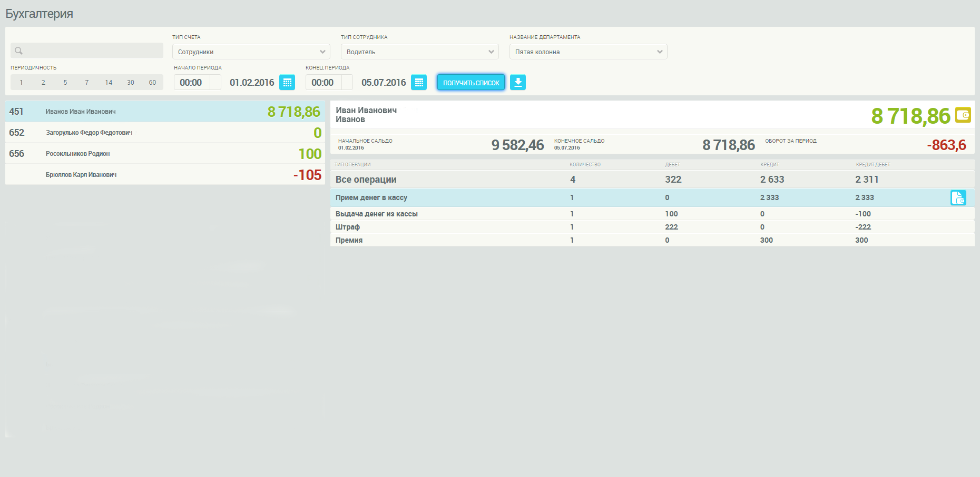
Task: Click the wallet icon beside the balance
Action: coord(963,115)
